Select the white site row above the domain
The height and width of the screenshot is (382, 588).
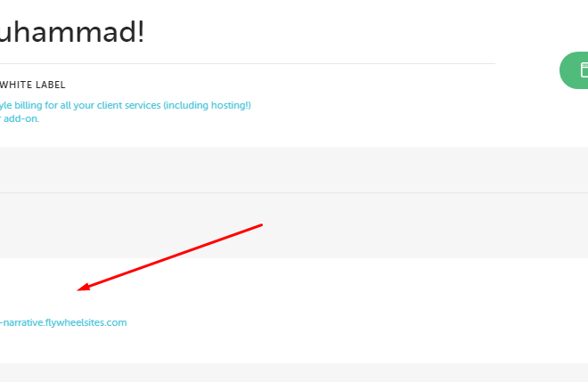pos(294,311)
